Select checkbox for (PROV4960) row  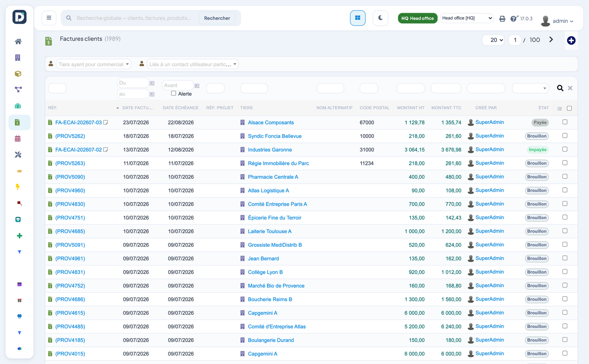tap(565, 190)
